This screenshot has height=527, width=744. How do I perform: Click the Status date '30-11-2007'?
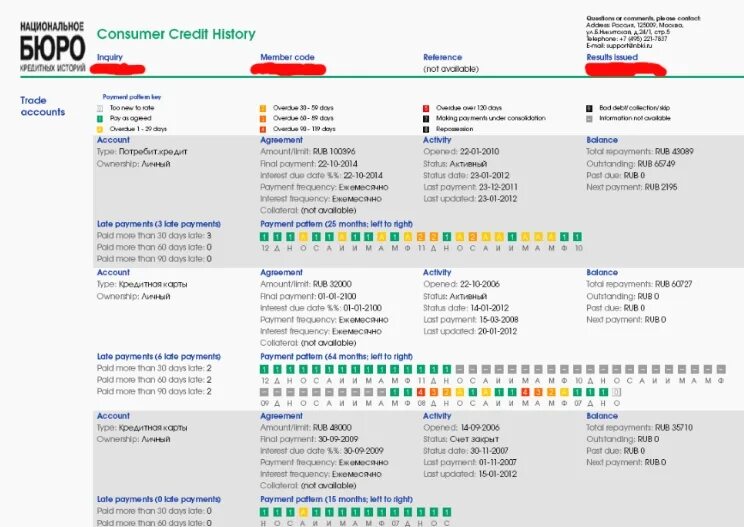(x=489, y=451)
